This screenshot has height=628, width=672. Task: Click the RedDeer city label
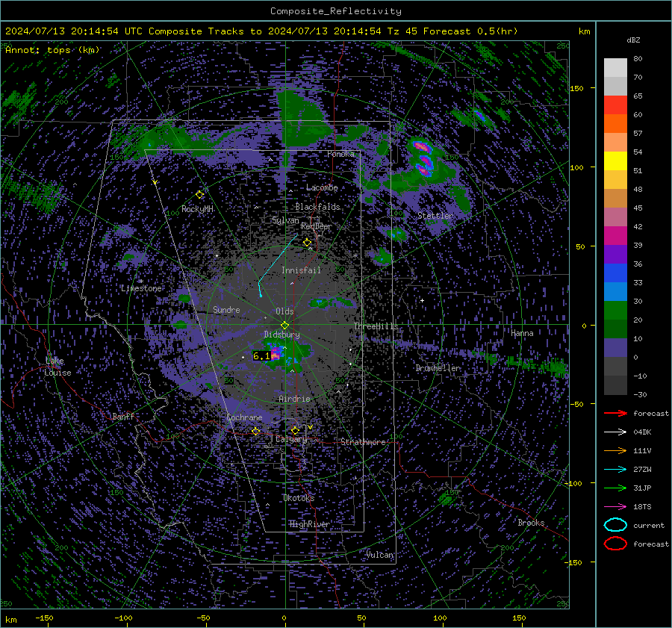point(317,226)
